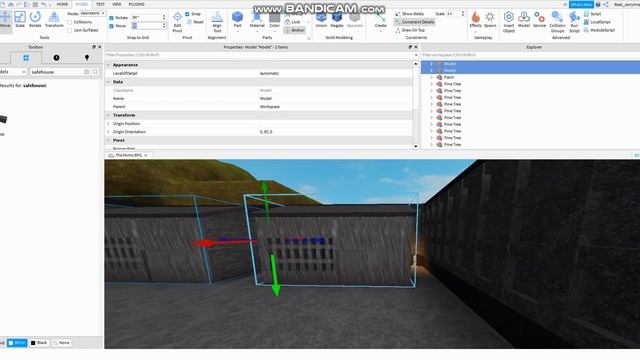Image resolution: width=640 pixels, height=360 pixels.
Task: Open the VIEW ribbon tab
Action: click(117, 4)
